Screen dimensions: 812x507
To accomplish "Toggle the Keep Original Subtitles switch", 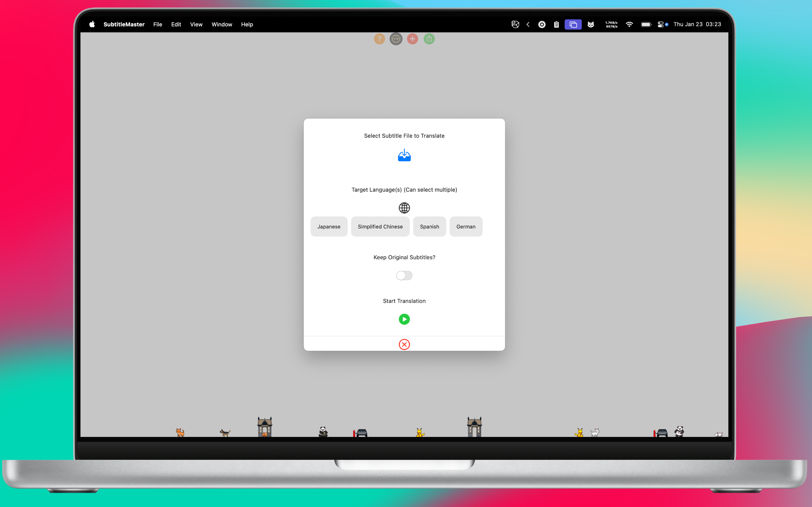I will click(x=404, y=276).
